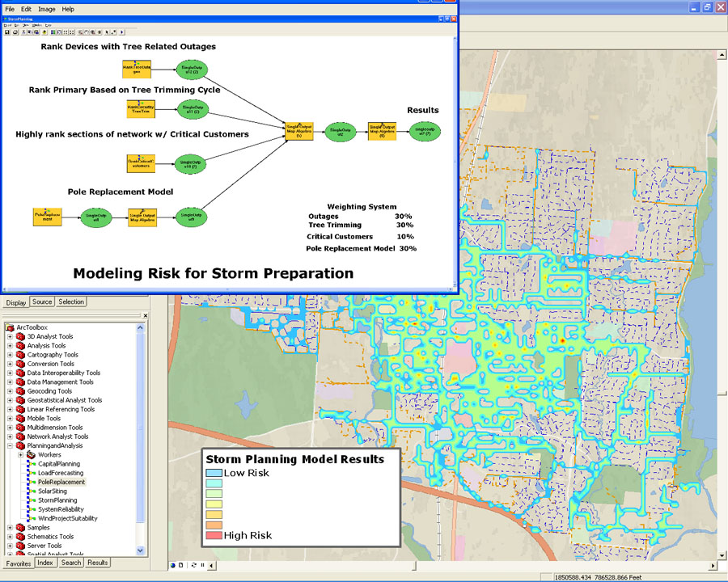The width and height of the screenshot is (728, 582).
Task: Click the map's vertical scroll down arrow
Action: (722, 555)
